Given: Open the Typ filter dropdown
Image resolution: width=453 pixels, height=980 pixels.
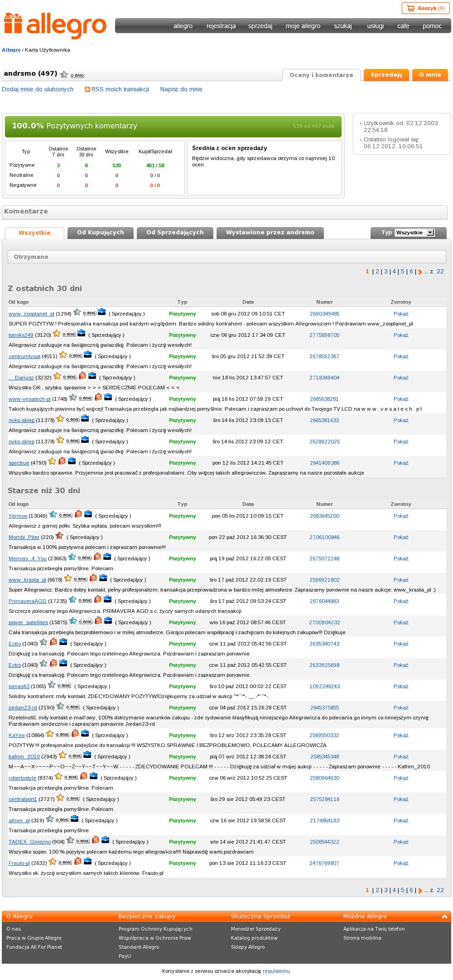Looking at the screenshot, I should 414,233.
